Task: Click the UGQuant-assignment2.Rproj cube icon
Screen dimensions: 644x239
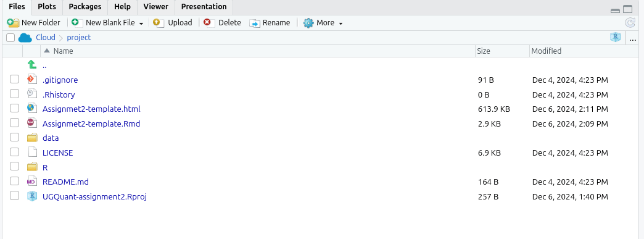Action: [32, 196]
